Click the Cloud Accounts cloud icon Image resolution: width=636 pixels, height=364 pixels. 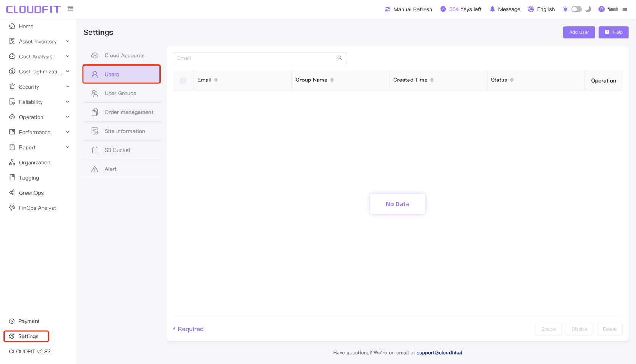95,55
